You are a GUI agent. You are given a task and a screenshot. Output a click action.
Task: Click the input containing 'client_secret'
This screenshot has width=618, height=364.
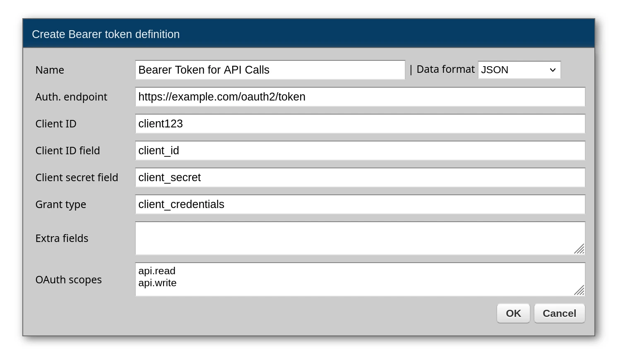[x=360, y=177]
